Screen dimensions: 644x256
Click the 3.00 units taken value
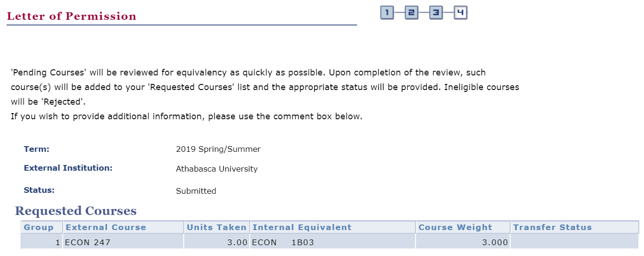237,243
